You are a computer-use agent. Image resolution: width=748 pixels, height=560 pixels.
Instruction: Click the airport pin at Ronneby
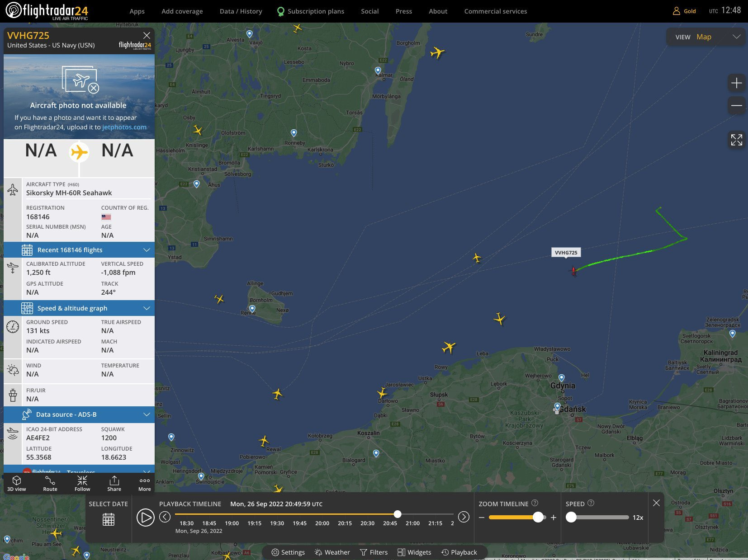point(294,133)
